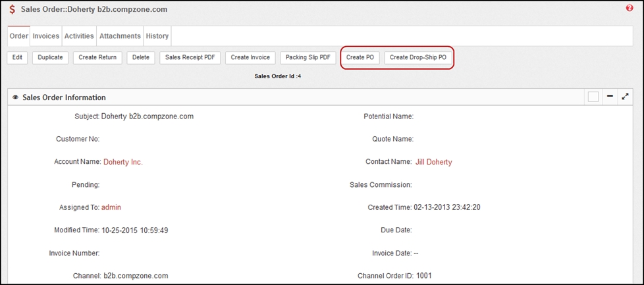This screenshot has height=285, width=644.
Task: Toggle the eye icon beside Sales Order Information
Action: (16, 97)
